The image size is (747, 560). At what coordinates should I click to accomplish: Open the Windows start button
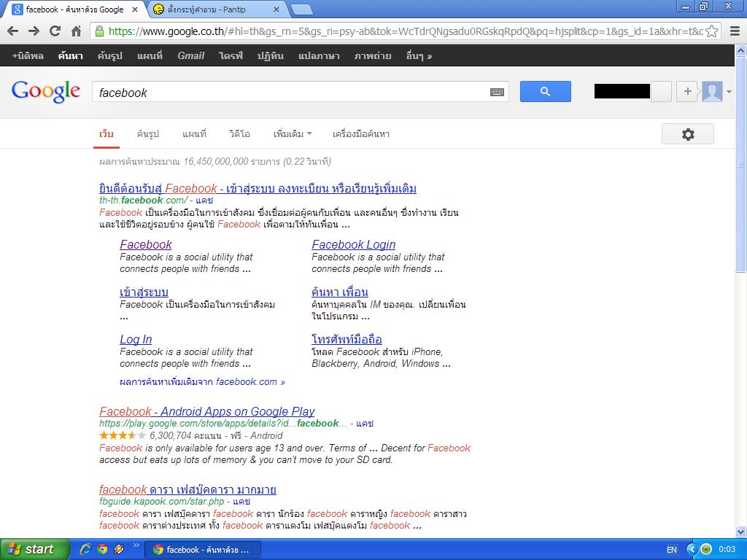pos(35,549)
